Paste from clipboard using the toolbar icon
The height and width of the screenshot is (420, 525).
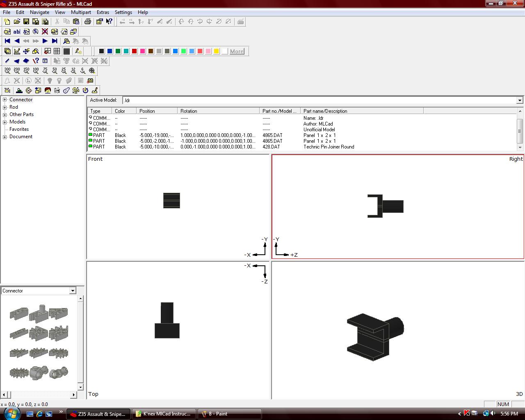coord(76,22)
